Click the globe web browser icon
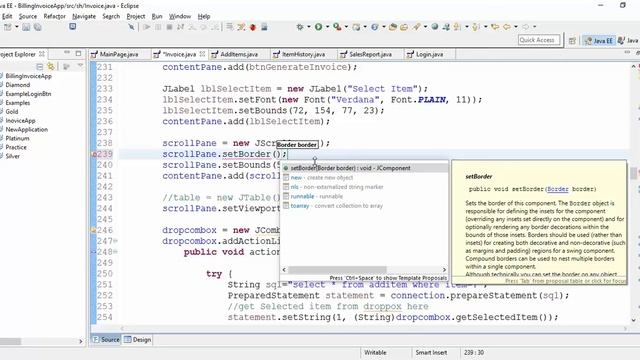Image resolution: width=640 pixels, height=360 pixels. pyautogui.click(x=435, y=27)
